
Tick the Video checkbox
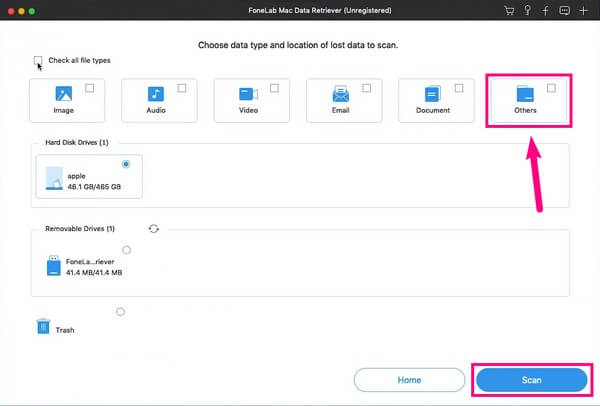pos(274,88)
